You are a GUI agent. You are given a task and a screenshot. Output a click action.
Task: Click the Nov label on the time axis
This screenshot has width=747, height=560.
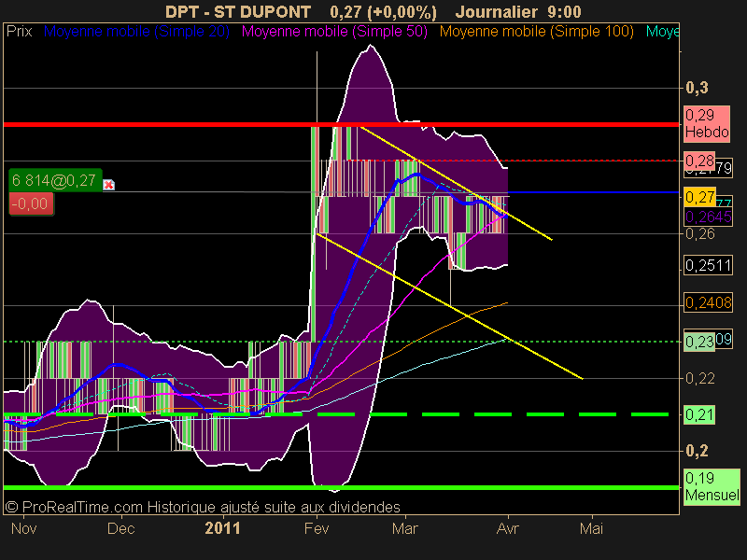tap(24, 528)
